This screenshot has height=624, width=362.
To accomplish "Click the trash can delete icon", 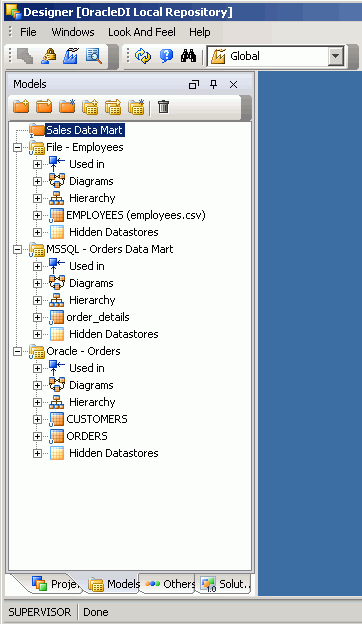I will tap(163, 107).
